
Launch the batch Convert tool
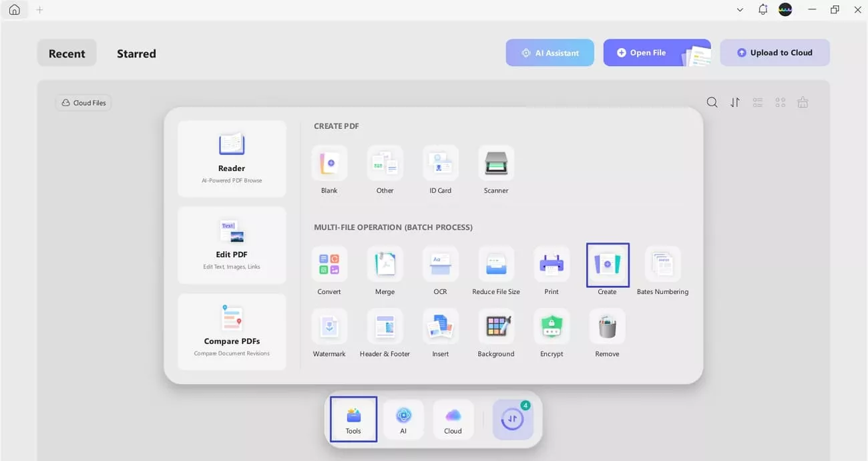pyautogui.click(x=329, y=264)
